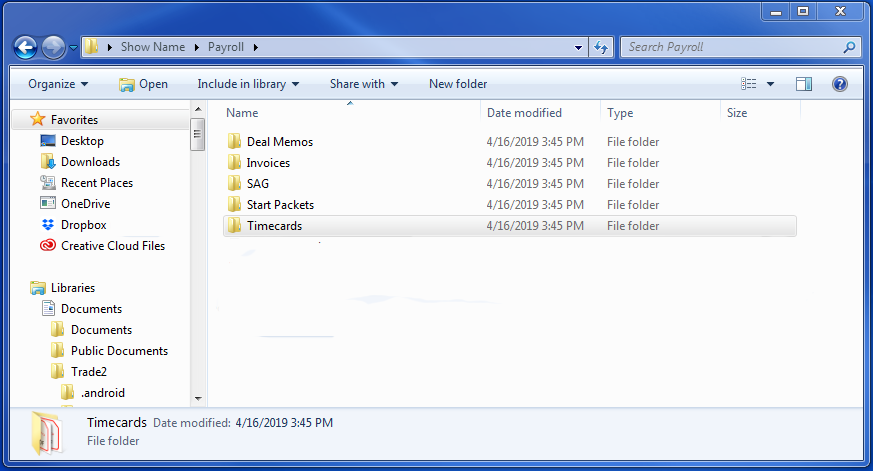Click the Change your view icon
The width and height of the screenshot is (873, 471).
[x=749, y=84]
